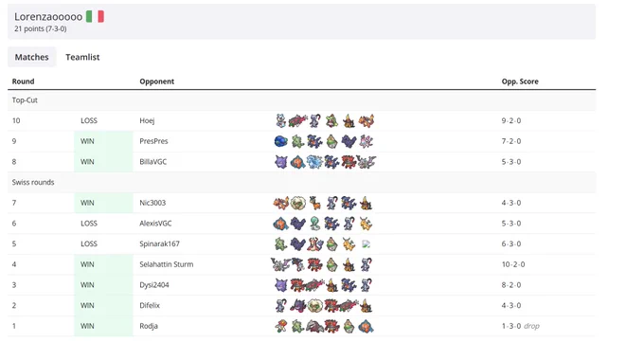Click Gengar, first icon in BillaVGC's team
The width and height of the screenshot is (644, 342).
pyautogui.click(x=281, y=162)
